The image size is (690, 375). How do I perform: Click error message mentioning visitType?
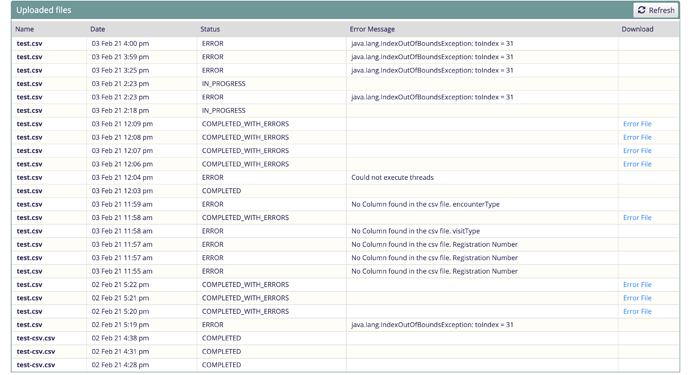pyautogui.click(x=415, y=231)
